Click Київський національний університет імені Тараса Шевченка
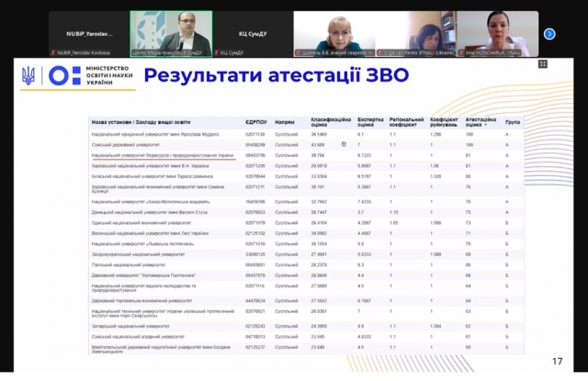Image resolution: width=588 pixels, height=381 pixels. [x=152, y=176]
